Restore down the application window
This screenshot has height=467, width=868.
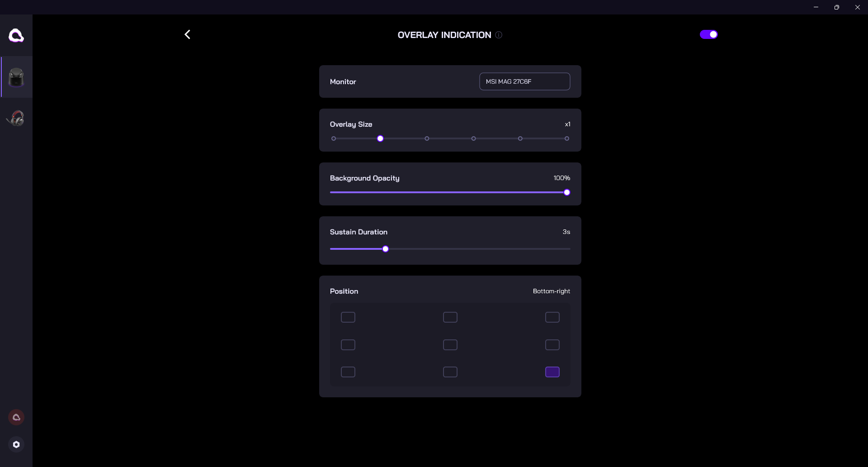(836, 7)
